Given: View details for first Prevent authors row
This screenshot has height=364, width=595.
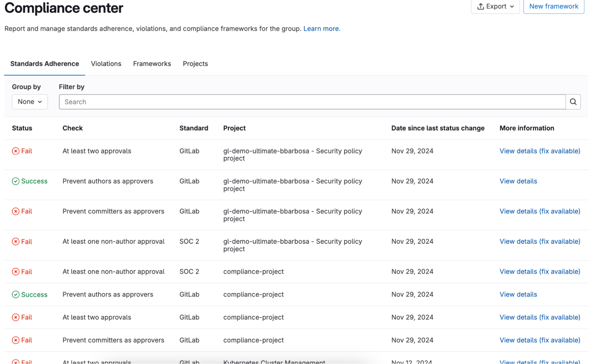Looking at the screenshot, I should 518,181.
